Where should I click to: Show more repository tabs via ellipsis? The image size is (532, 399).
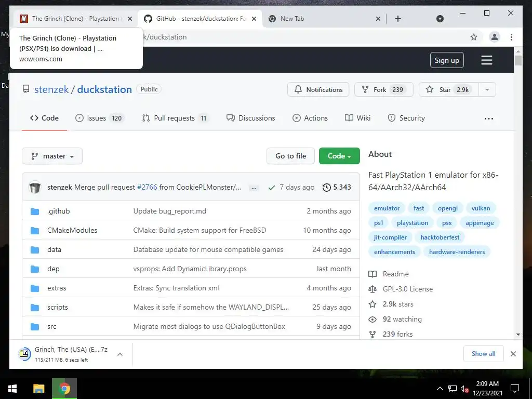(488, 118)
